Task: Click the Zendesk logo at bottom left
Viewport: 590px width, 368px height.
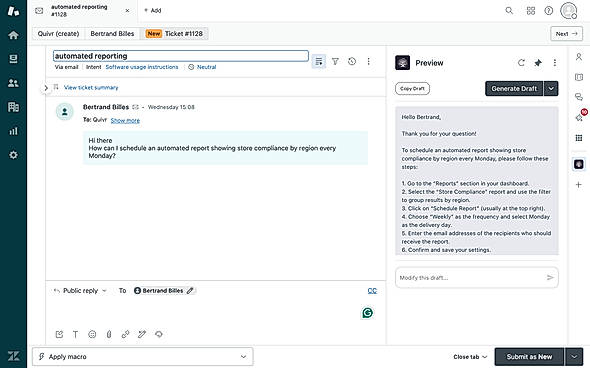Action: click(x=14, y=356)
